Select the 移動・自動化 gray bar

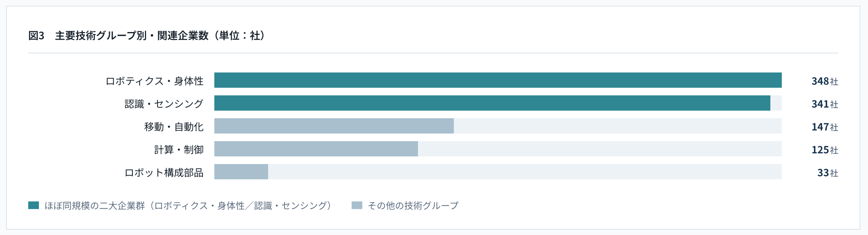334,126
